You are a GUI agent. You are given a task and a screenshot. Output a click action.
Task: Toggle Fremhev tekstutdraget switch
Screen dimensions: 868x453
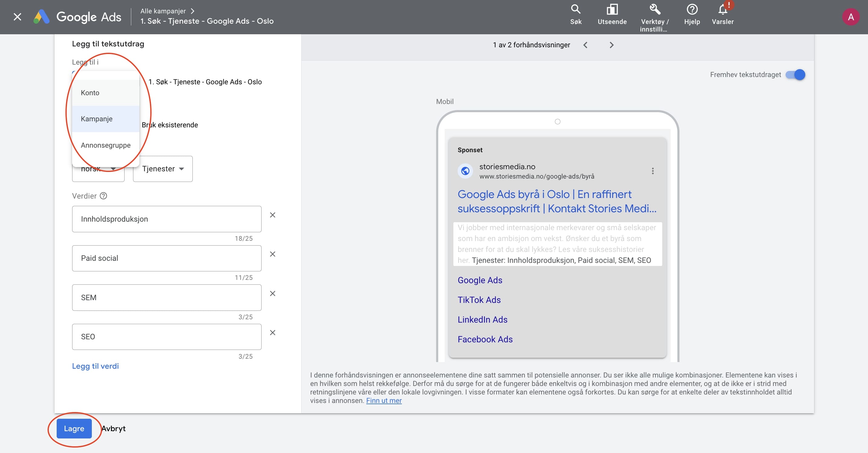coord(795,75)
